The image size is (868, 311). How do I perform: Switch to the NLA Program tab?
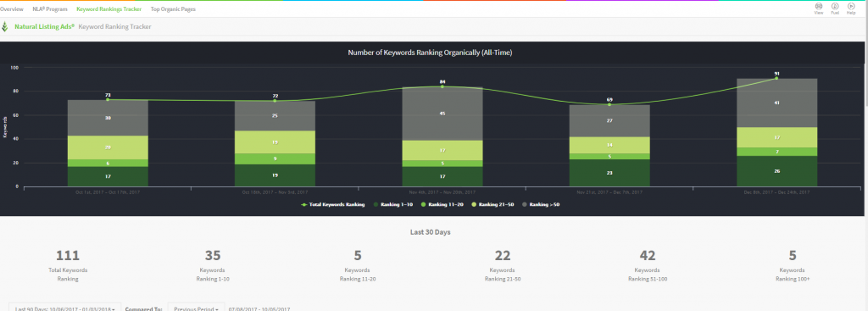(50, 9)
